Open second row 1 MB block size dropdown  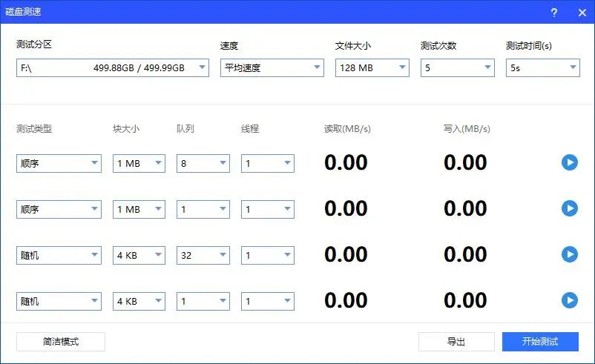(x=139, y=209)
